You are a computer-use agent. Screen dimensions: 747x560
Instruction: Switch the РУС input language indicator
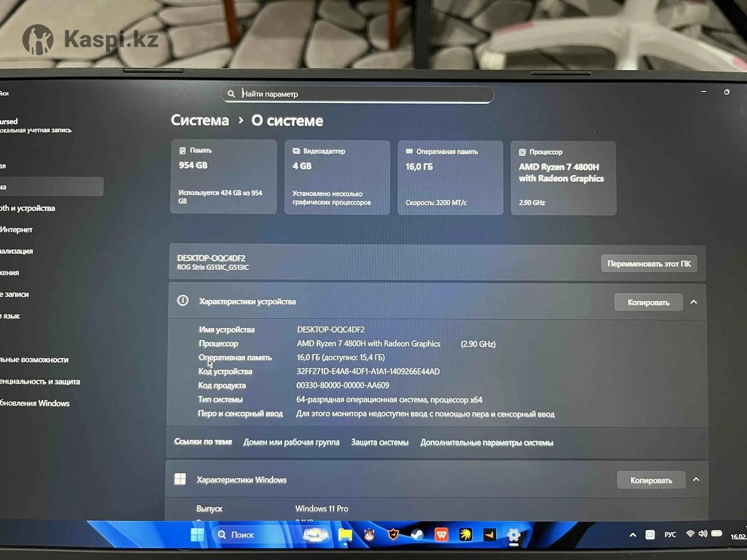click(670, 534)
